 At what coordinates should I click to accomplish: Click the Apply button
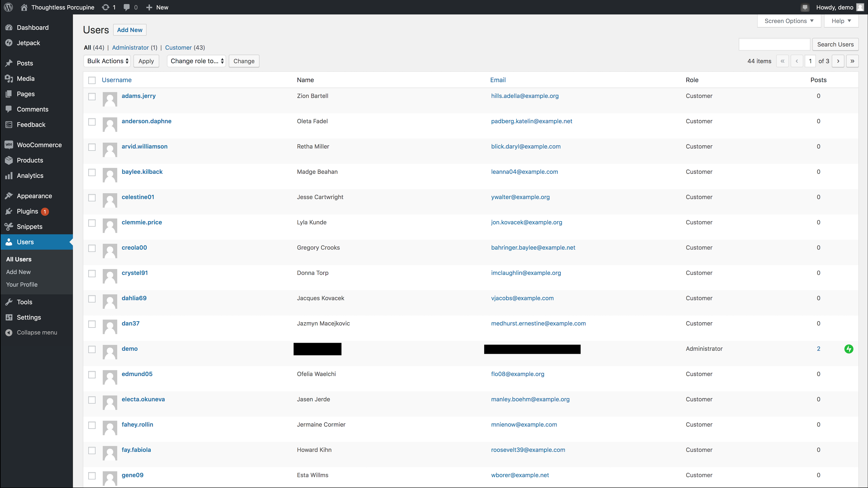[146, 61]
